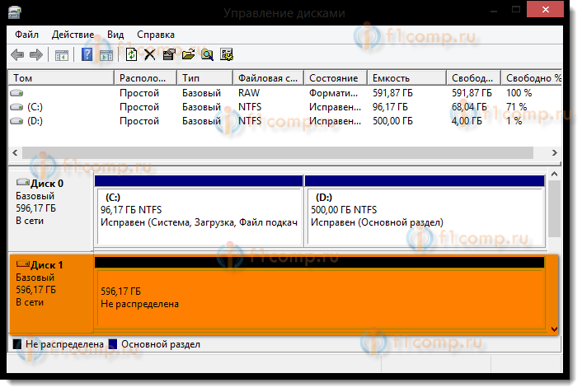Image resolution: width=582 pixels, height=392 pixels.
Task: Click the black X delete toolbar icon
Action: tap(149, 55)
